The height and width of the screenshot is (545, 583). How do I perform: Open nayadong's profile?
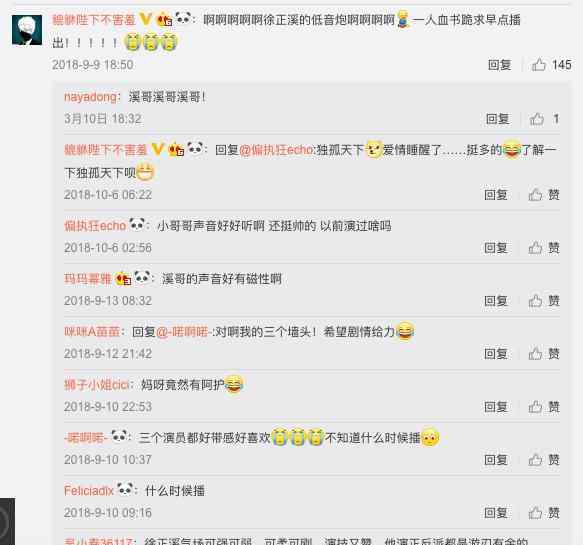pos(90,97)
